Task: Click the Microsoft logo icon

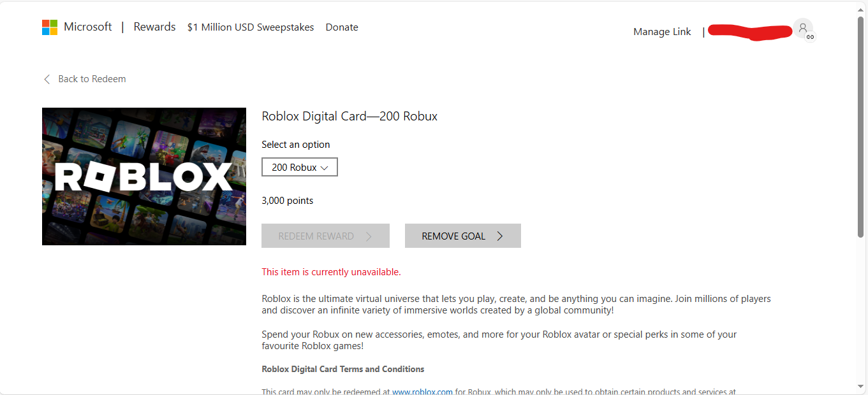Action: (50, 27)
